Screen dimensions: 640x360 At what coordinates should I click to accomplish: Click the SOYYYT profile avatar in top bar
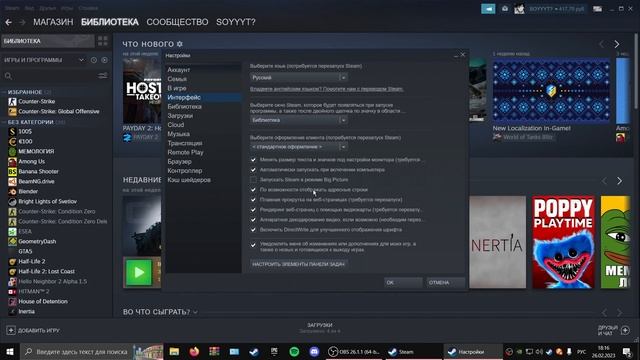tap(519, 9)
